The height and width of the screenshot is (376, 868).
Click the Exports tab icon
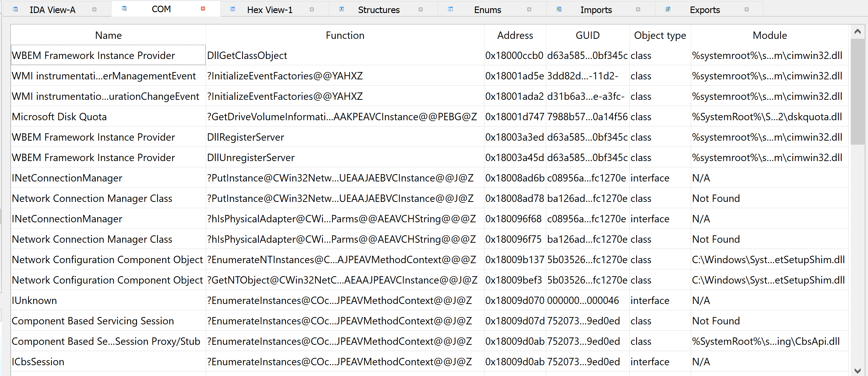[x=668, y=9]
